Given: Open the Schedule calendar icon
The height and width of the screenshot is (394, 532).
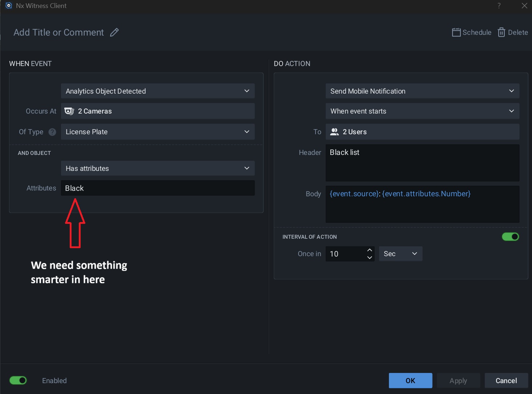Looking at the screenshot, I should click(x=456, y=32).
